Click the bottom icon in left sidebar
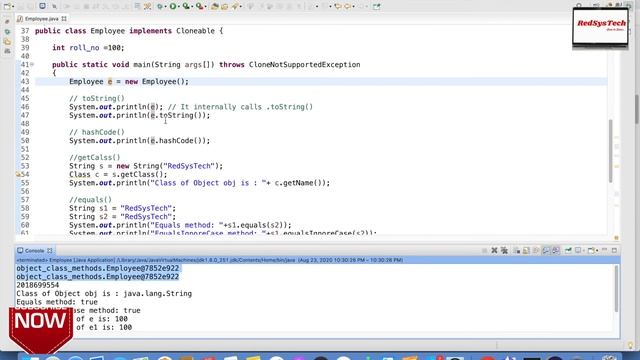 (7, 51)
